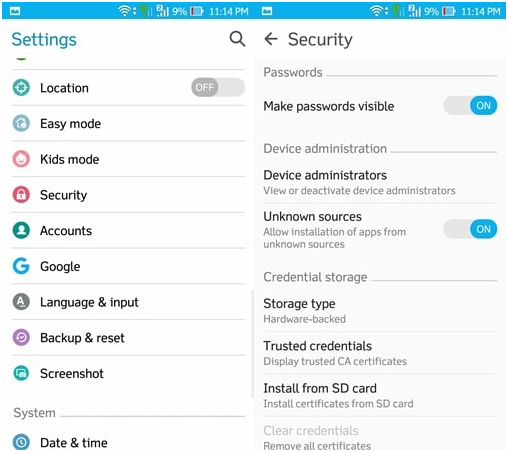This screenshot has height=452, width=508.
Task: Tap the search magnifier icon in Settings
Action: point(237,39)
